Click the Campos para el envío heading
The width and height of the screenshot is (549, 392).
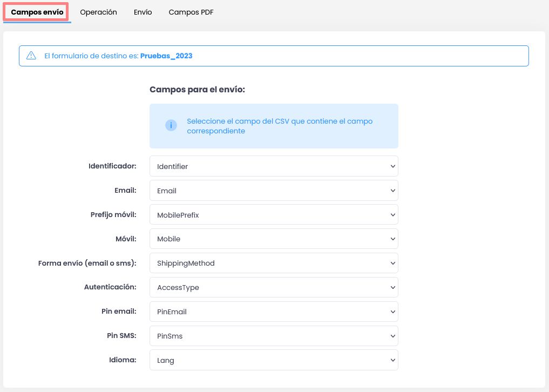[197, 89]
